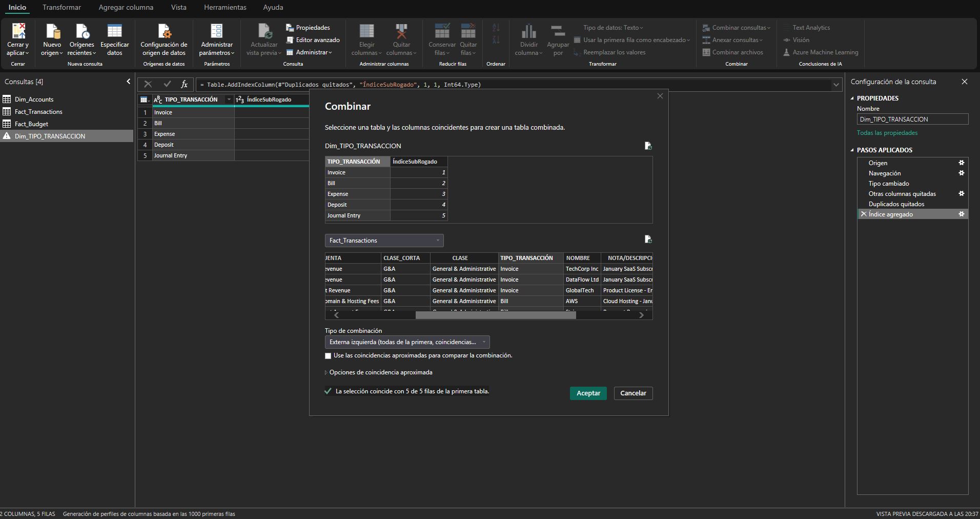Screen dimensions: 980x519
Task: Click the Aceptar button
Action: [588, 393]
